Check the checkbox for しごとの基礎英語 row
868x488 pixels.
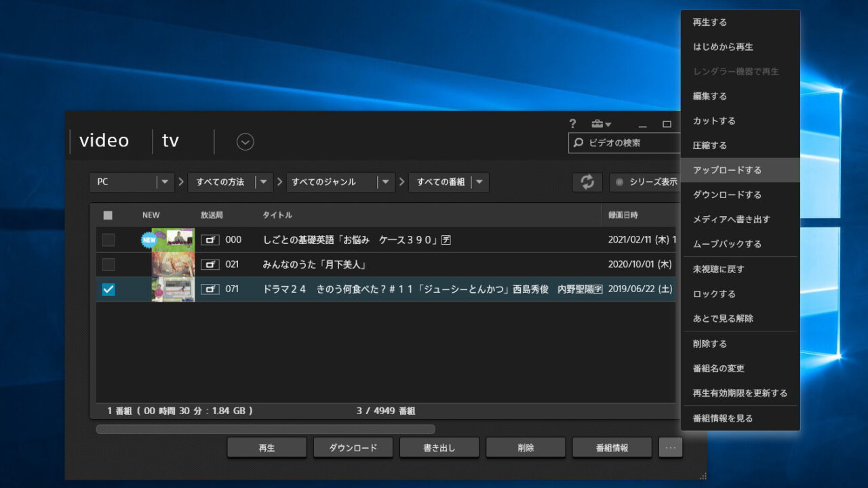pos(108,240)
